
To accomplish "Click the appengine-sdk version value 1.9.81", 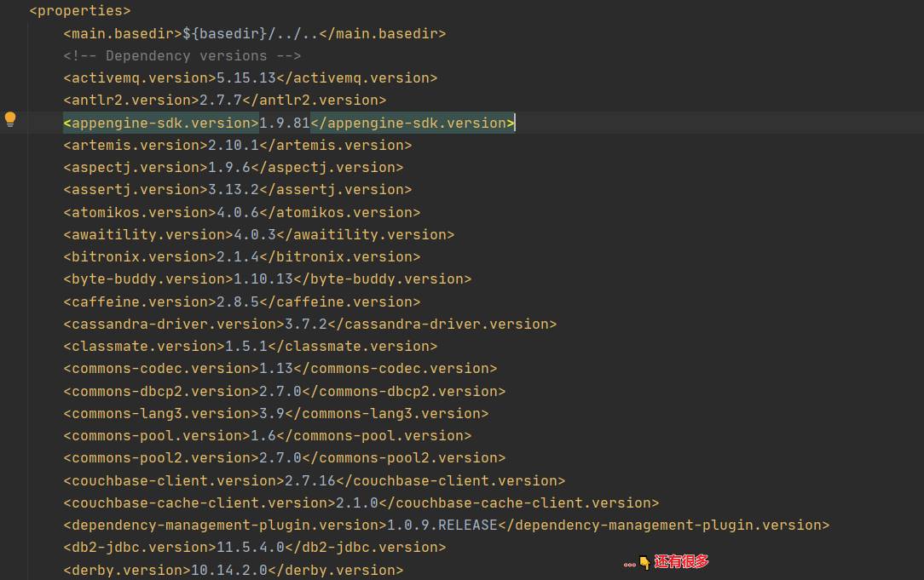I will [285, 123].
